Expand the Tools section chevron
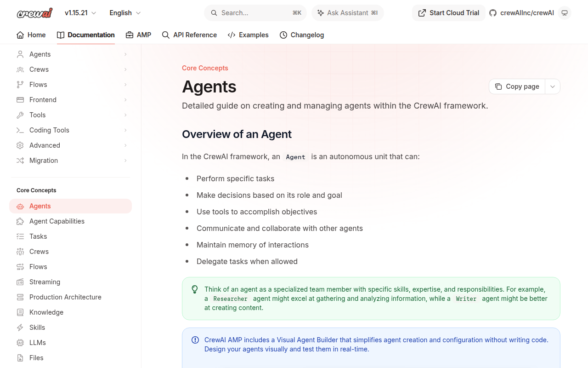The height and width of the screenshot is (368, 588). (125, 115)
